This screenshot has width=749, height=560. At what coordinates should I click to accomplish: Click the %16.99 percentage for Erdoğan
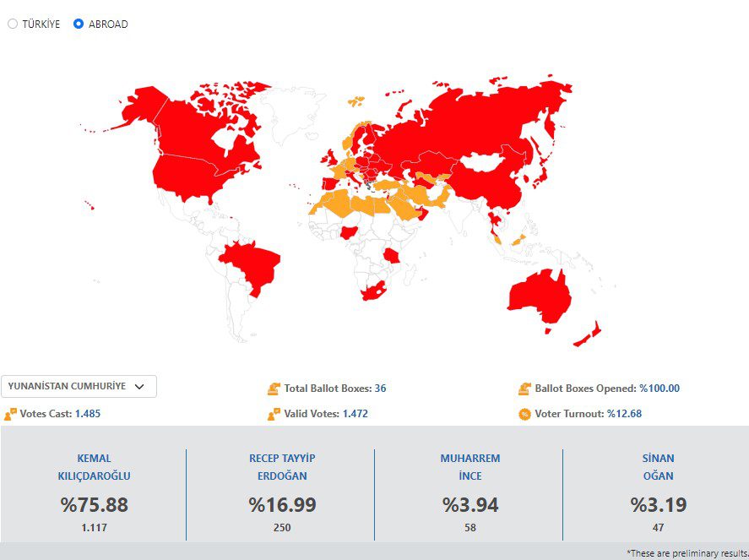[x=282, y=504]
